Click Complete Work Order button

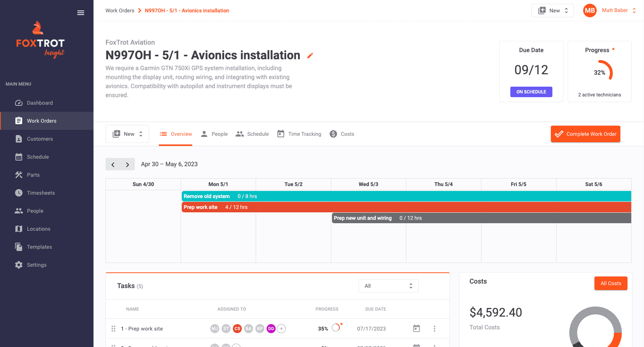click(585, 134)
